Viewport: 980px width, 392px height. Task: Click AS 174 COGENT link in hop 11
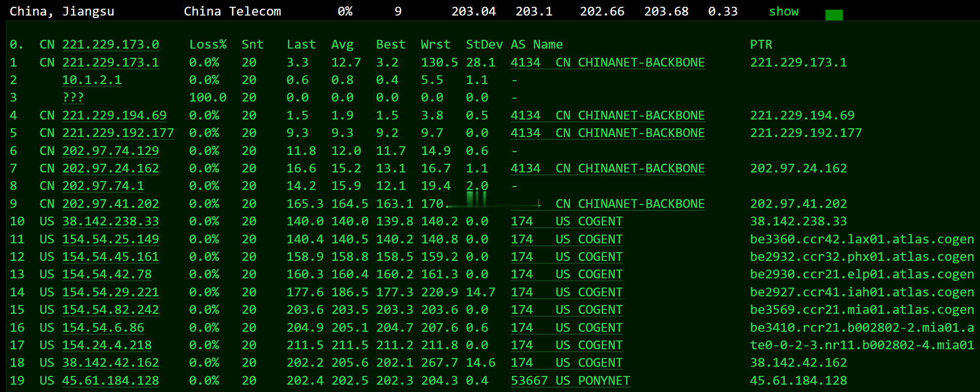point(567,239)
